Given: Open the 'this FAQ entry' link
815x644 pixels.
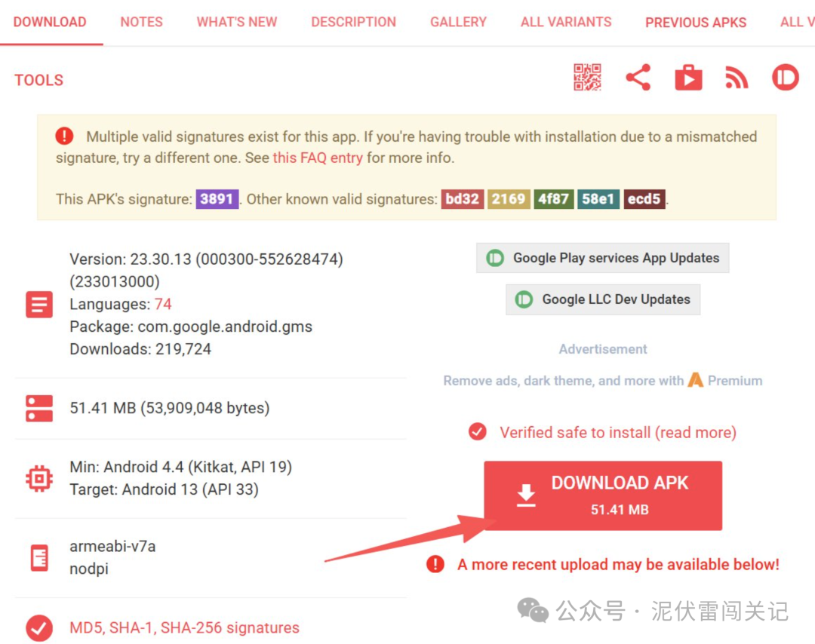Looking at the screenshot, I should pos(318,158).
